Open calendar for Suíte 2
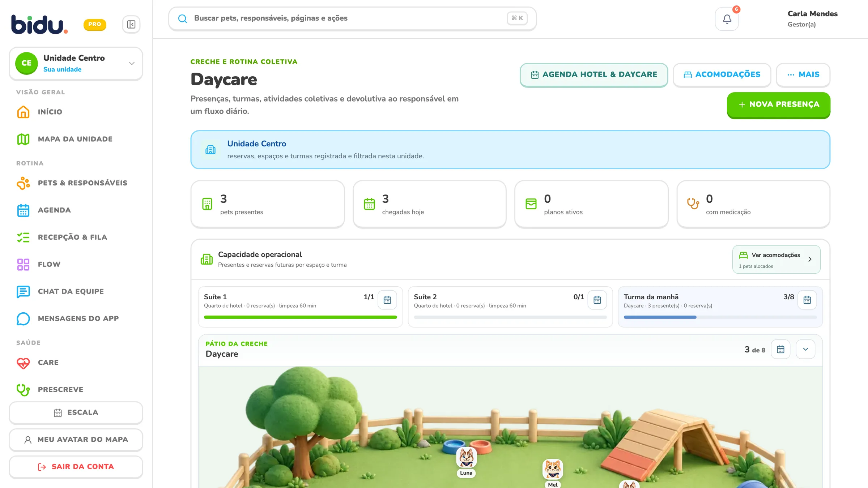The image size is (868, 488). click(x=597, y=300)
